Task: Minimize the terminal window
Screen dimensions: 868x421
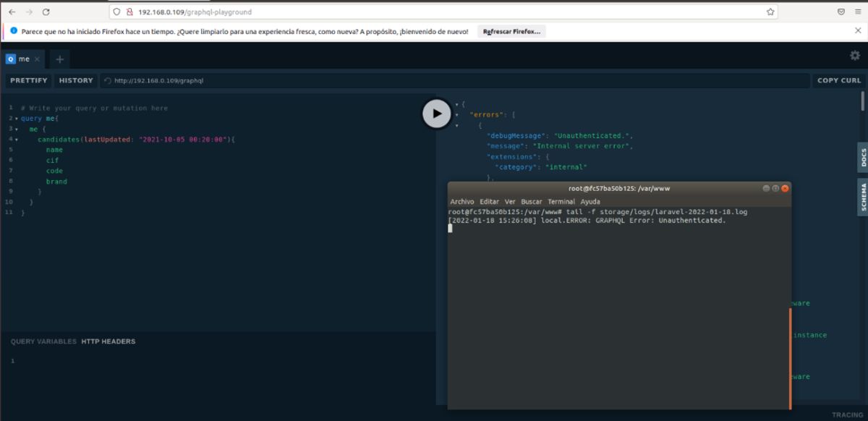Action: (x=766, y=188)
